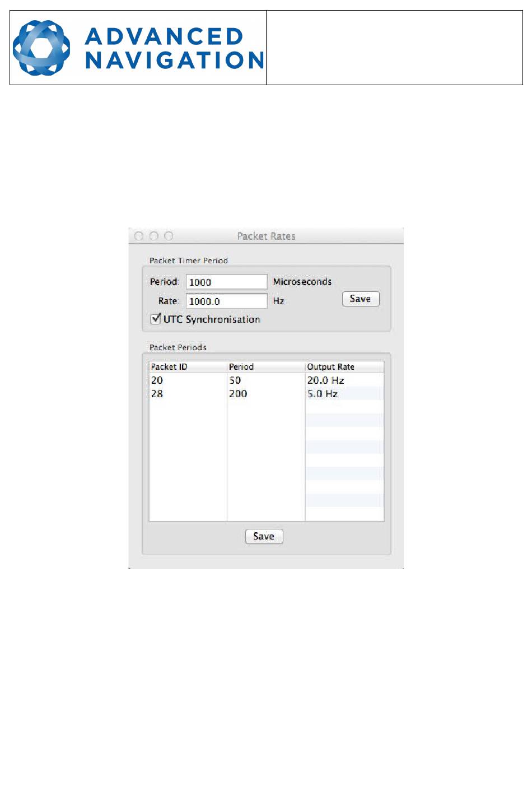Click the Packet Rates window title
532x795 pixels.
266,236
